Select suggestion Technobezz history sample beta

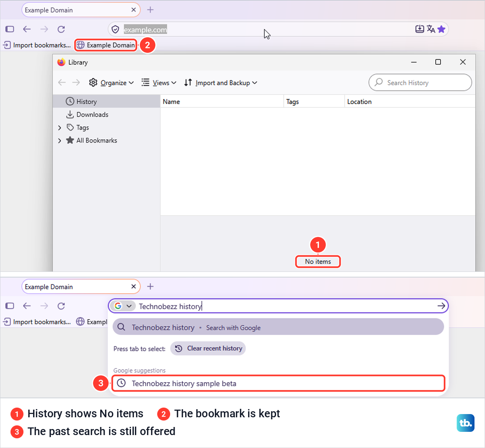pyautogui.click(x=278, y=383)
